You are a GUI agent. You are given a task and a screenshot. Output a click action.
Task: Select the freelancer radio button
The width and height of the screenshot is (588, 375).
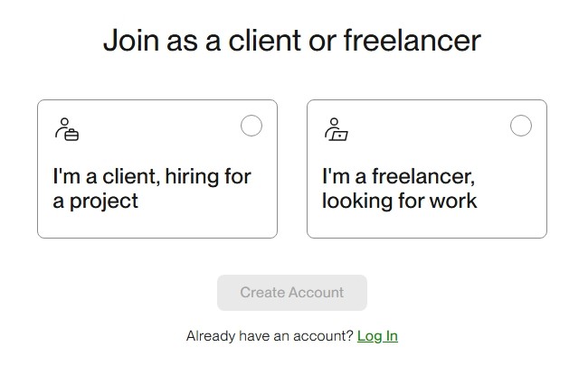(521, 126)
